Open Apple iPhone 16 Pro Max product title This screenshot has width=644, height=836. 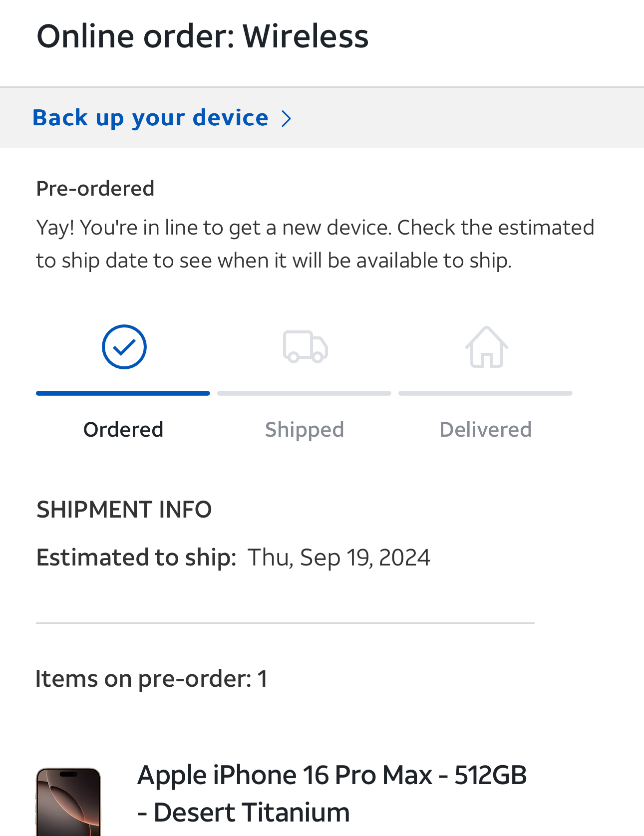[x=332, y=793]
